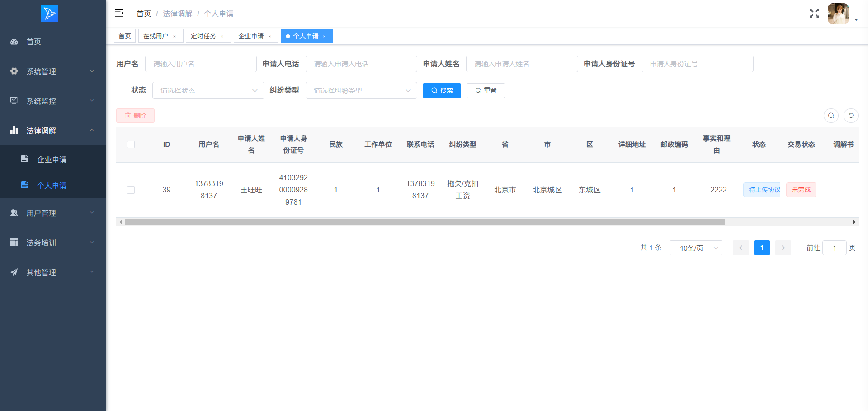Image resolution: width=868 pixels, height=411 pixels.
Task: Click the 删除 button
Action: 135,116
